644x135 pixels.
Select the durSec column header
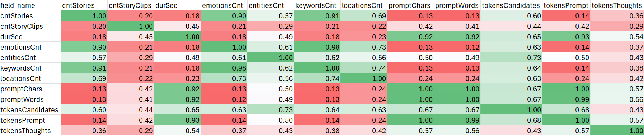tap(177, 5)
